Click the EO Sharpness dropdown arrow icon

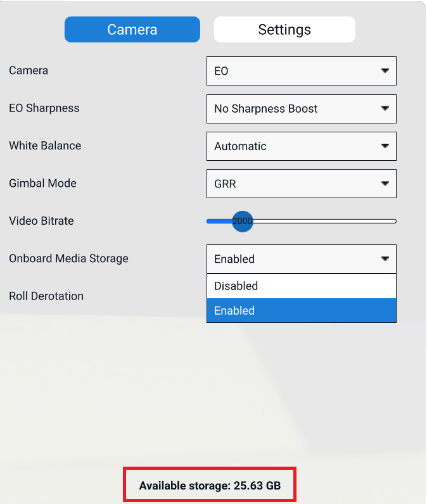click(385, 108)
